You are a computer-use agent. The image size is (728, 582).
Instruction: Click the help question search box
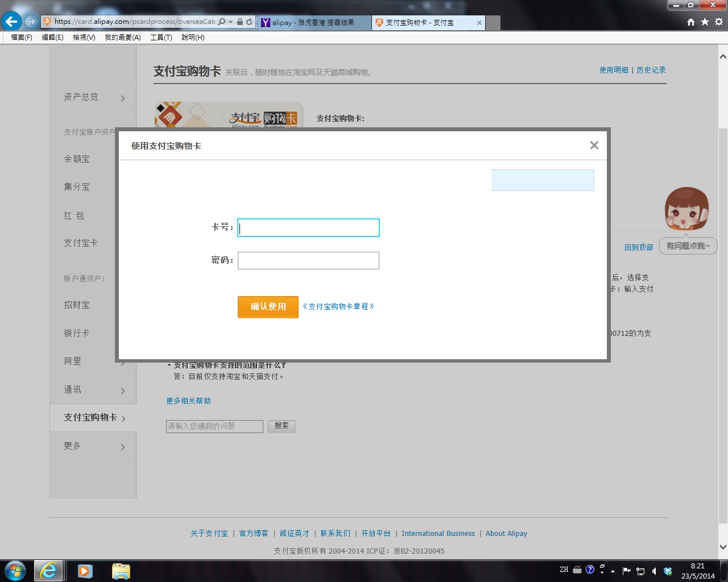[214, 426]
